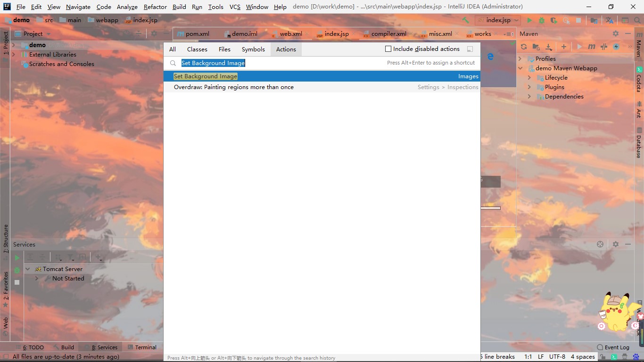The width and height of the screenshot is (644, 362).
Task: Toggle Include disabled actions checkbox
Action: click(388, 49)
